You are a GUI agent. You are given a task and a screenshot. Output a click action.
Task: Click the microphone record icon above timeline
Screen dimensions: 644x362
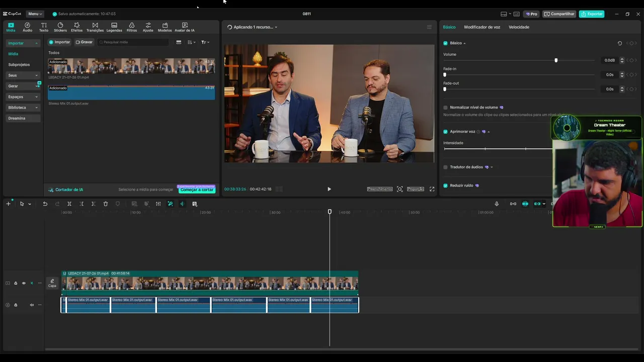pyautogui.click(x=497, y=204)
